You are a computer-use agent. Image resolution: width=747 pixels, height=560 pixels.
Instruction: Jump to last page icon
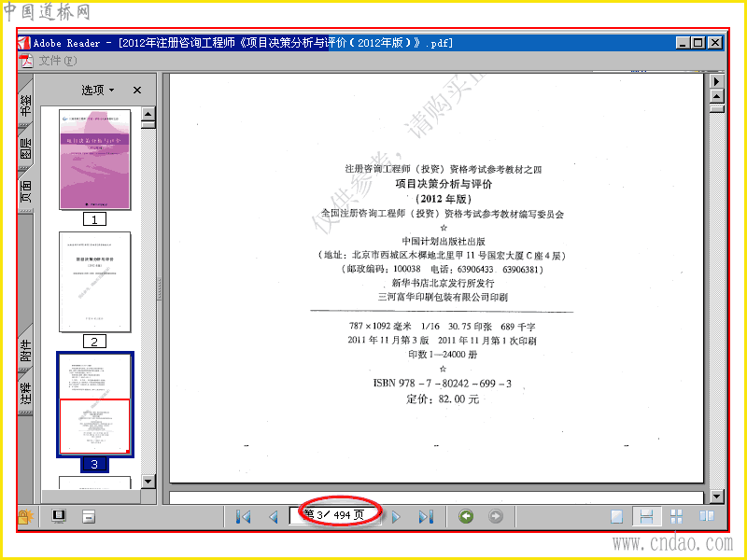[426, 517]
